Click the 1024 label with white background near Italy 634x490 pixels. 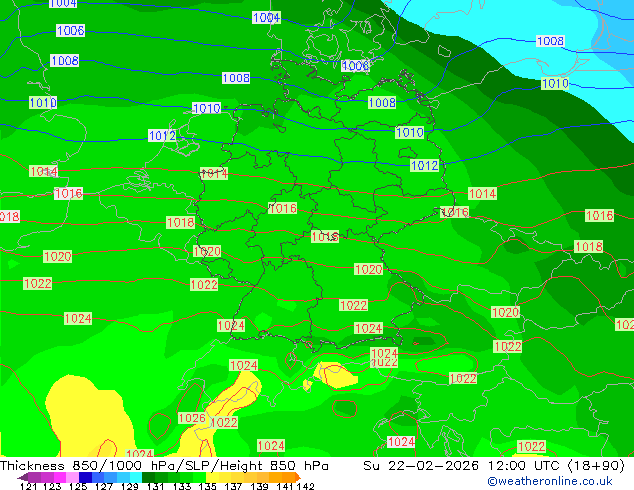pos(401,441)
